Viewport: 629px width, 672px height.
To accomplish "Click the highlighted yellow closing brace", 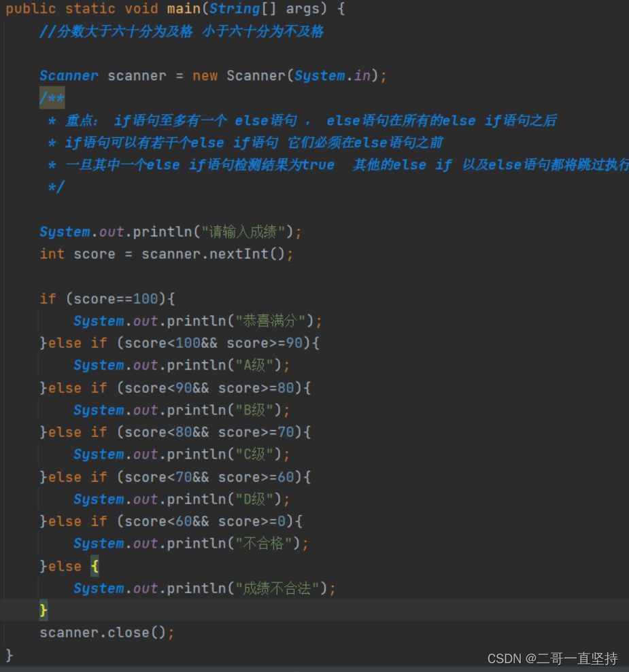I will click(x=44, y=610).
